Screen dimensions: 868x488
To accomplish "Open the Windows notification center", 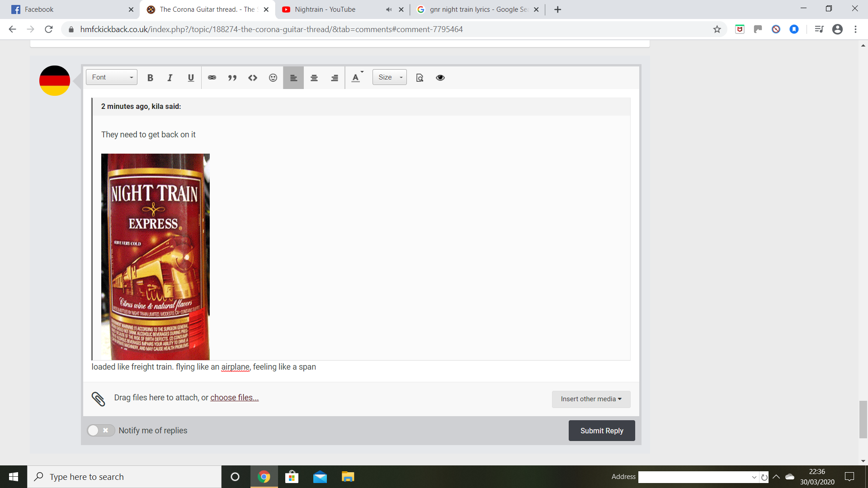I will (x=849, y=477).
